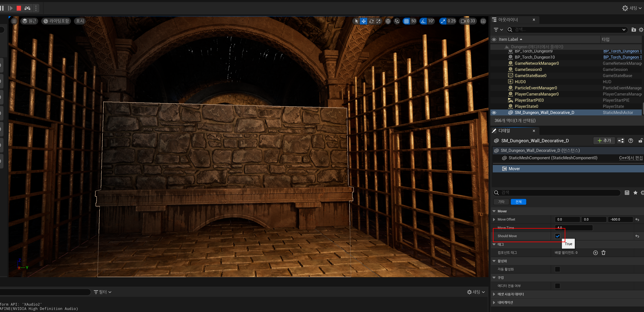
Task: Switch to the 전체 filter tab
Action: tap(518, 202)
